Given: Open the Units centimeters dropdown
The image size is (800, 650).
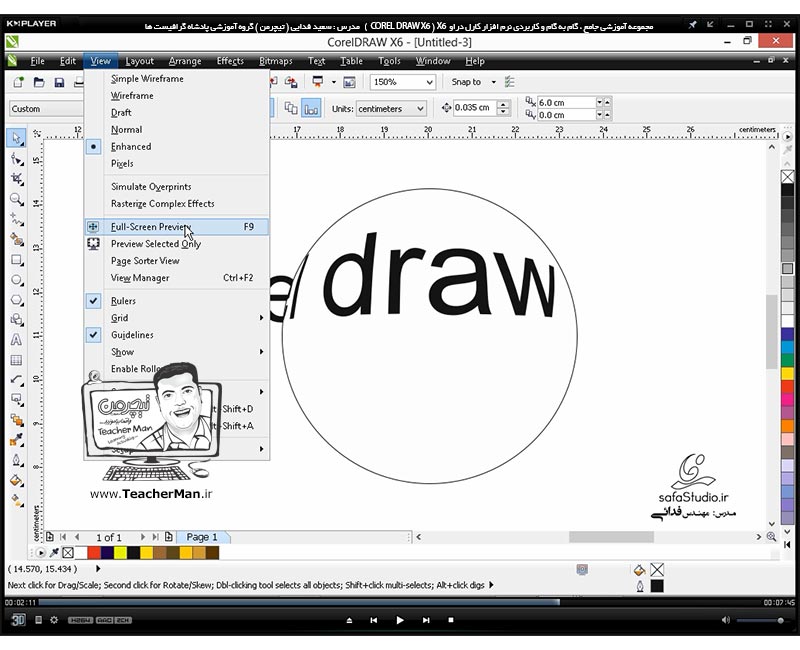Looking at the screenshot, I should tap(420, 109).
